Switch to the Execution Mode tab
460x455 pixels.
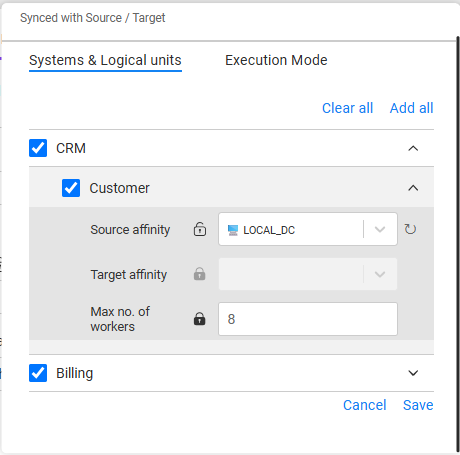click(276, 60)
